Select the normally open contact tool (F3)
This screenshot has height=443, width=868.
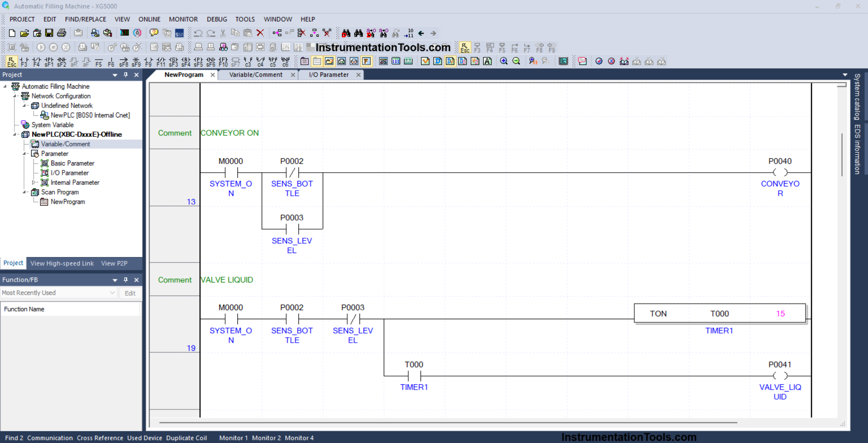[x=24, y=61]
